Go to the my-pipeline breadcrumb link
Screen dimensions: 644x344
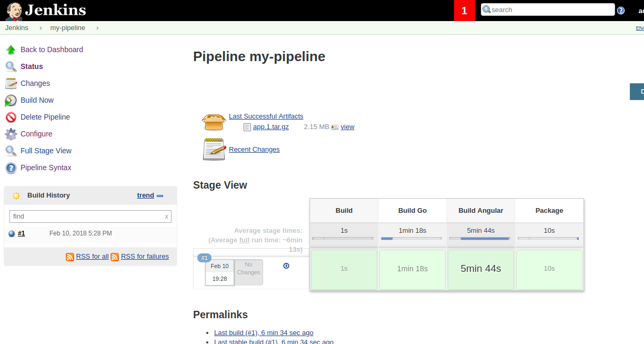(x=67, y=28)
